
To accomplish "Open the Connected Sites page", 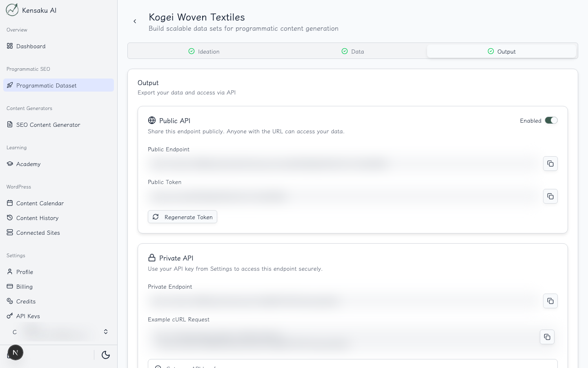I will pyautogui.click(x=38, y=233).
